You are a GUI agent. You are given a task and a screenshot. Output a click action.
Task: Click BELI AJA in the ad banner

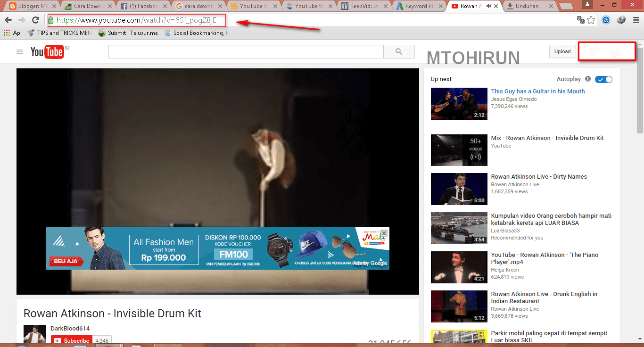(66, 261)
